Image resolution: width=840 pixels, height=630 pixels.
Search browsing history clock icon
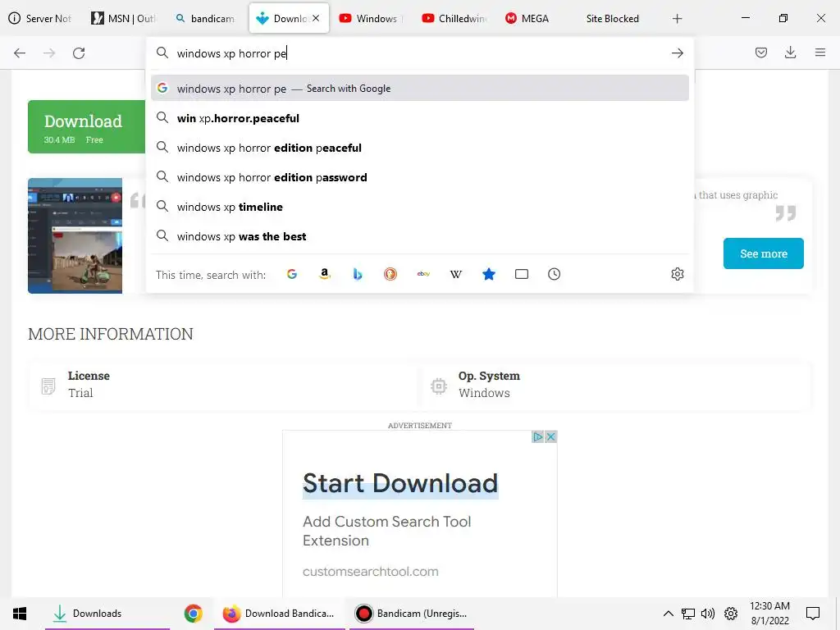(x=554, y=274)
